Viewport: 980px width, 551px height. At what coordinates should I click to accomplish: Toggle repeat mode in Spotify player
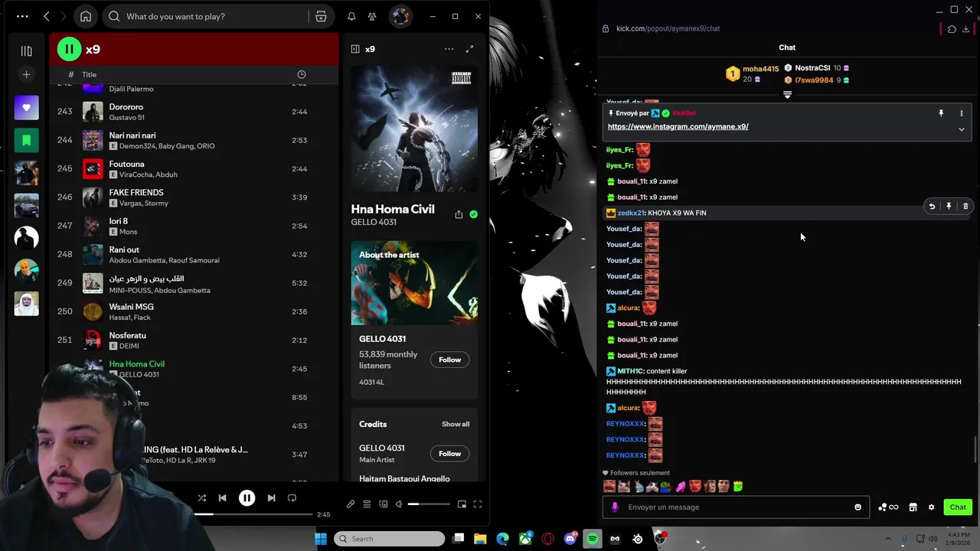[292, 498]
